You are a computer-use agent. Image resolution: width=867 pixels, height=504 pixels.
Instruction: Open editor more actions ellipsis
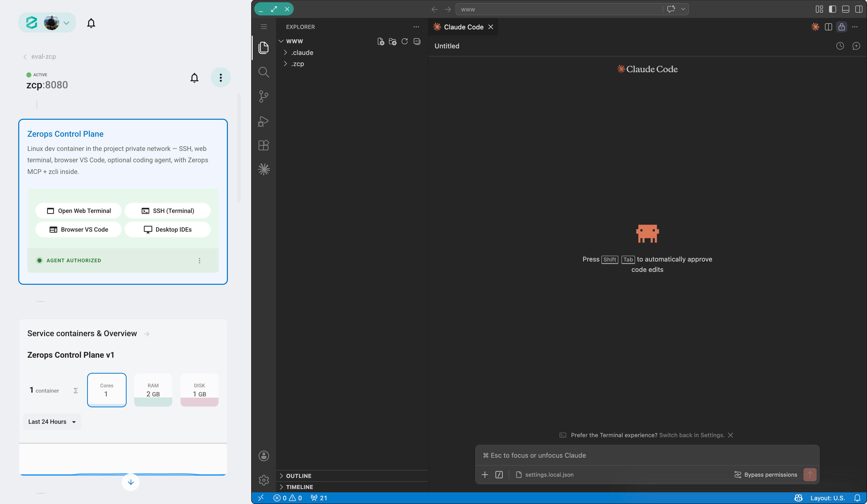855,27
